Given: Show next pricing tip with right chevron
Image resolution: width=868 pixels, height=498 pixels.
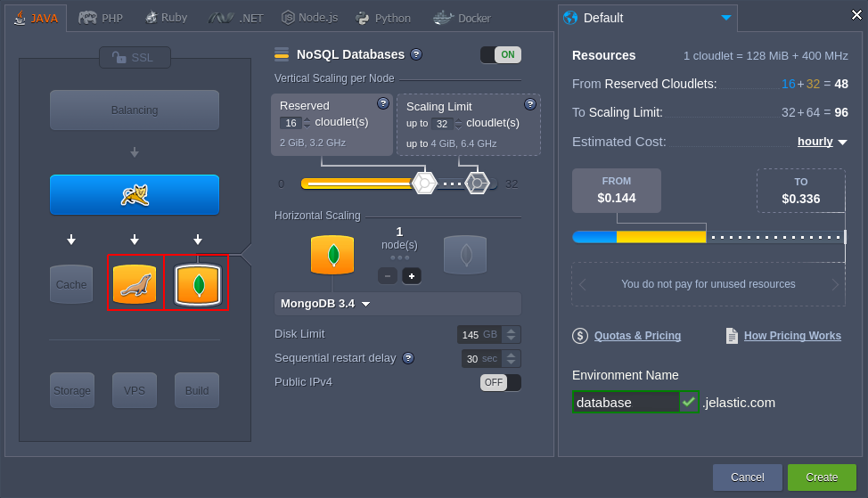Looking at the screenshot, I should 835,284.
